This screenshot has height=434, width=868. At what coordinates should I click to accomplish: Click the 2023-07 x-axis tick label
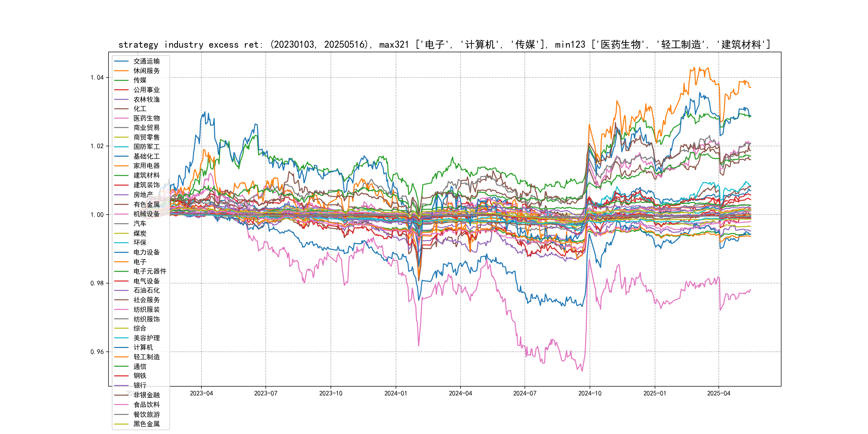tap(265, 393)
